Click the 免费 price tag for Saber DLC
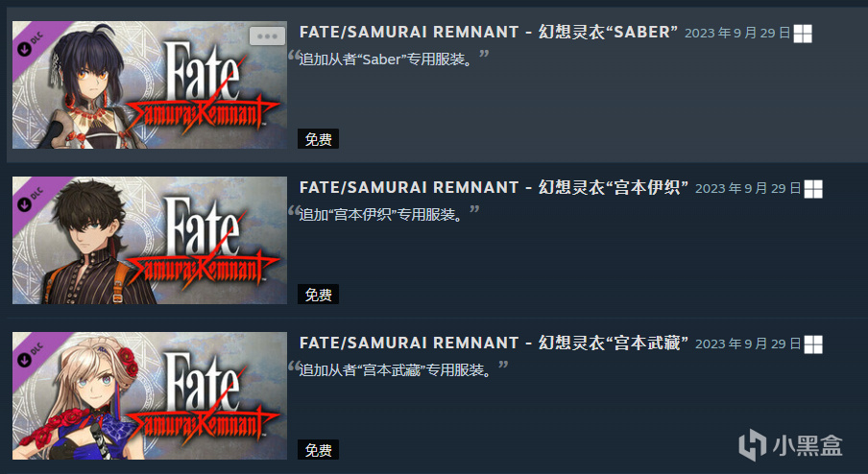 319,139
